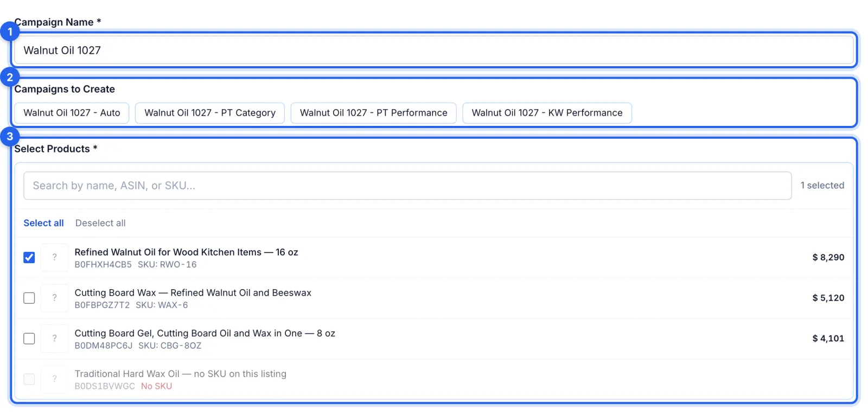Click the '$ 8,290' sales value
868x414 pixels.
(x=828, y=257)
